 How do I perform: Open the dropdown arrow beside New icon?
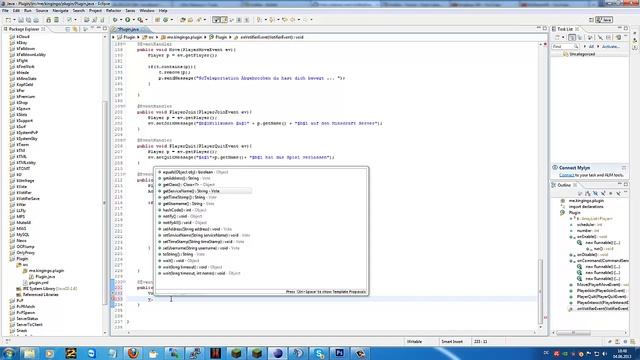14,20
